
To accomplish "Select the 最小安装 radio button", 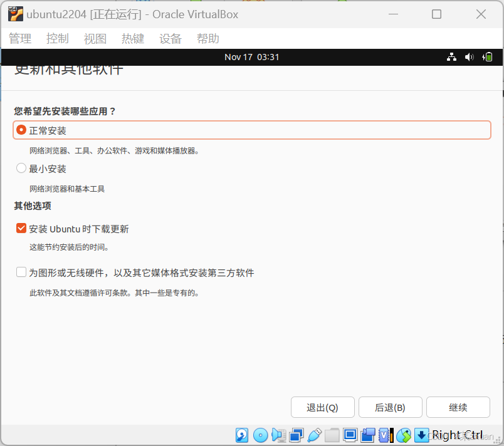I will (x=21, y=168).
